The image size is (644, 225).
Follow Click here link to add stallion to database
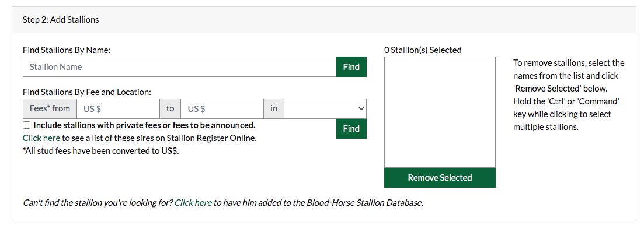coord(193,202)
